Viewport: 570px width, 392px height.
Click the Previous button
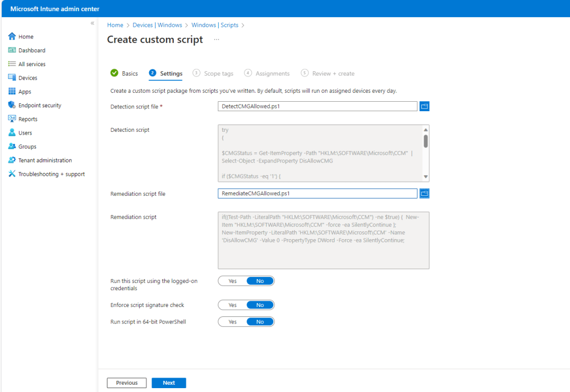pos(126,383)
